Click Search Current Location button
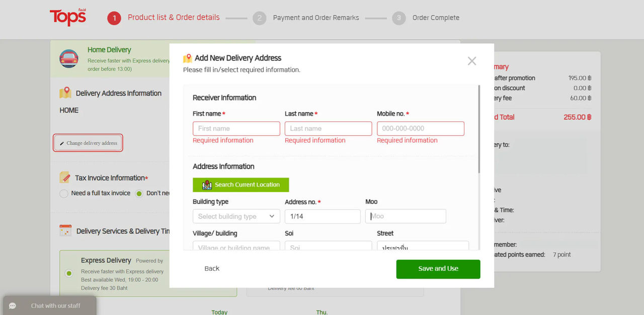This screenshot has width=644, height=315. 241,185
